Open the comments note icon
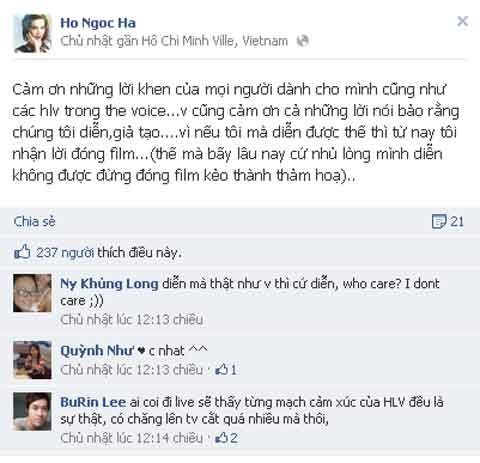Image resolution: width=480 pixels, height=463 pixels. click(439, 221)
